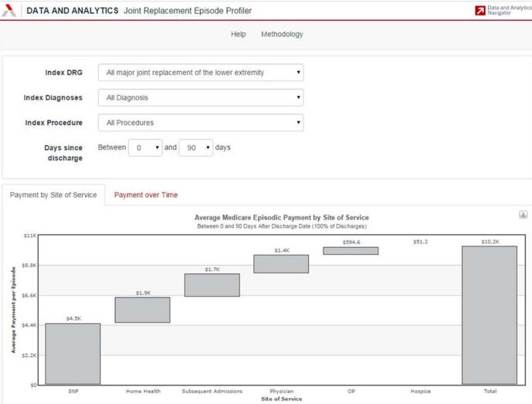
Task: Click the Hospice $51.2 value label
Action: [x=420, y=242]
